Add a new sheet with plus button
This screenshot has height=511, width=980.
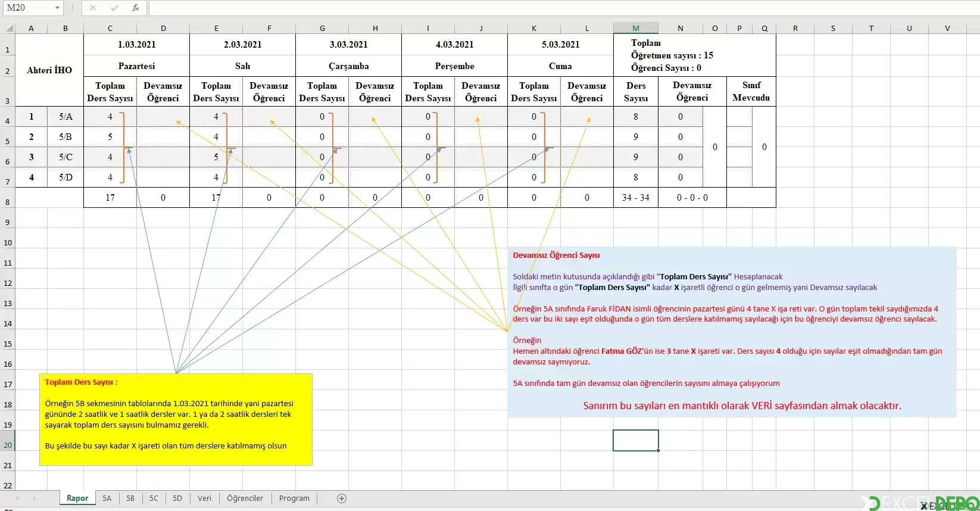[x=342, y=498]
